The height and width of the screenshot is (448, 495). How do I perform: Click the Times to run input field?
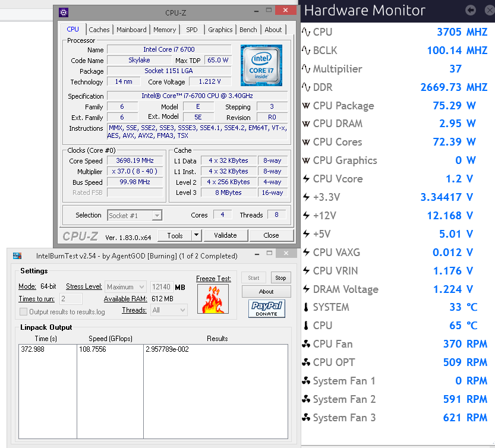coord(71,299)
